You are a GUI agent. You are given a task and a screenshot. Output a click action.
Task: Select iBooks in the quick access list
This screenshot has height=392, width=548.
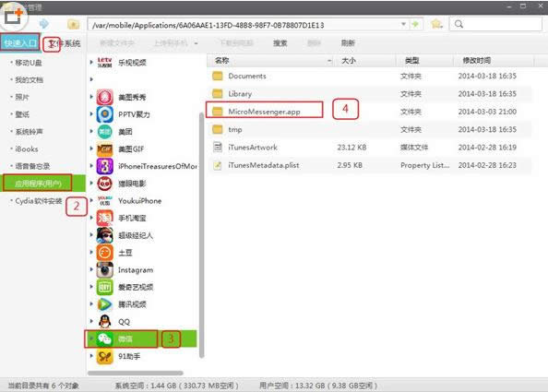(27, 148)
